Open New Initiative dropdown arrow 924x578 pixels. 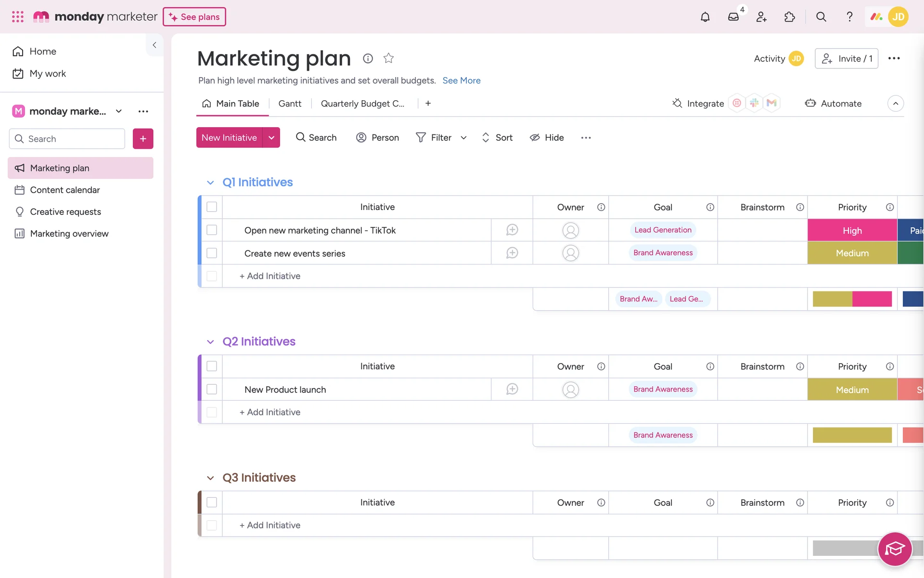[271, 138]
